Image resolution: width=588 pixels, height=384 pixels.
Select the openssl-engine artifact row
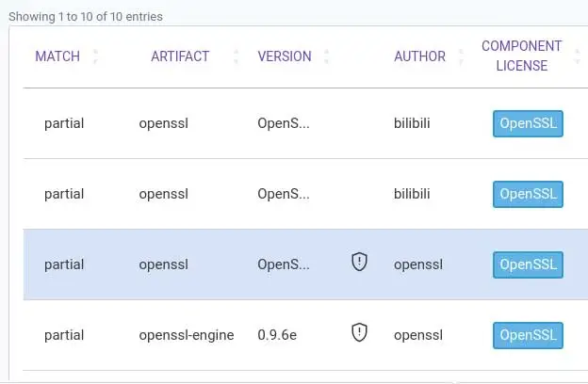coord(186,335)
